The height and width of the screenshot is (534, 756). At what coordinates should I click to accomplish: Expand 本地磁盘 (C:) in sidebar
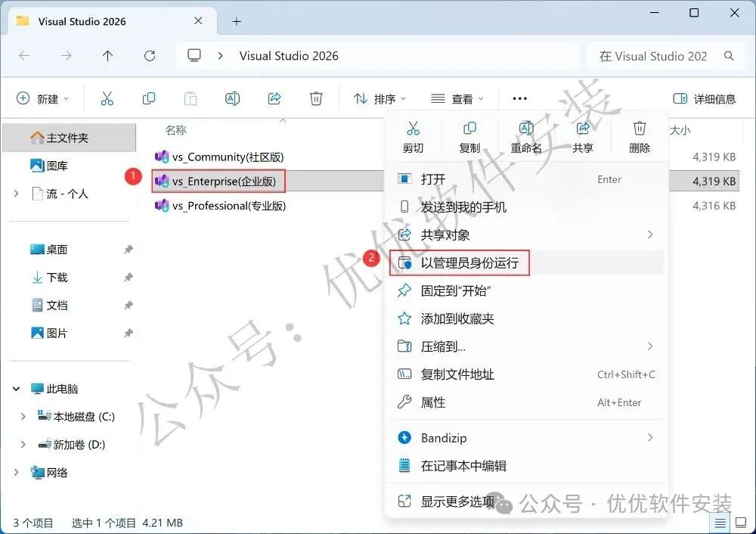[x=23, y=417]
